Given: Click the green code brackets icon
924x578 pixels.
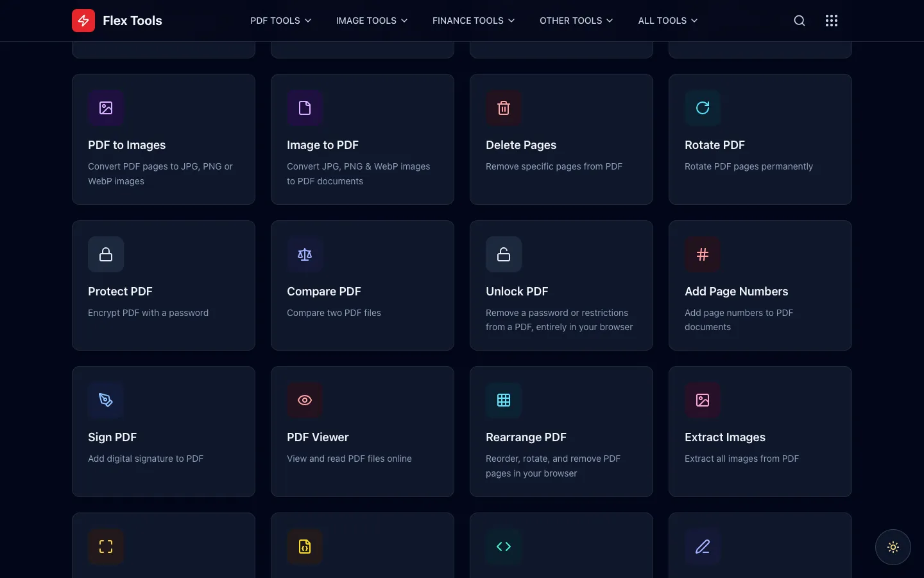Looking at the screenshot, I should pos(504,547).
